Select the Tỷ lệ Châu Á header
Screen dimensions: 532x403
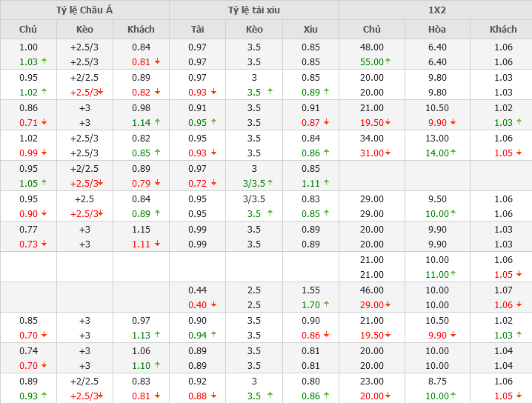tap(84, 10)
